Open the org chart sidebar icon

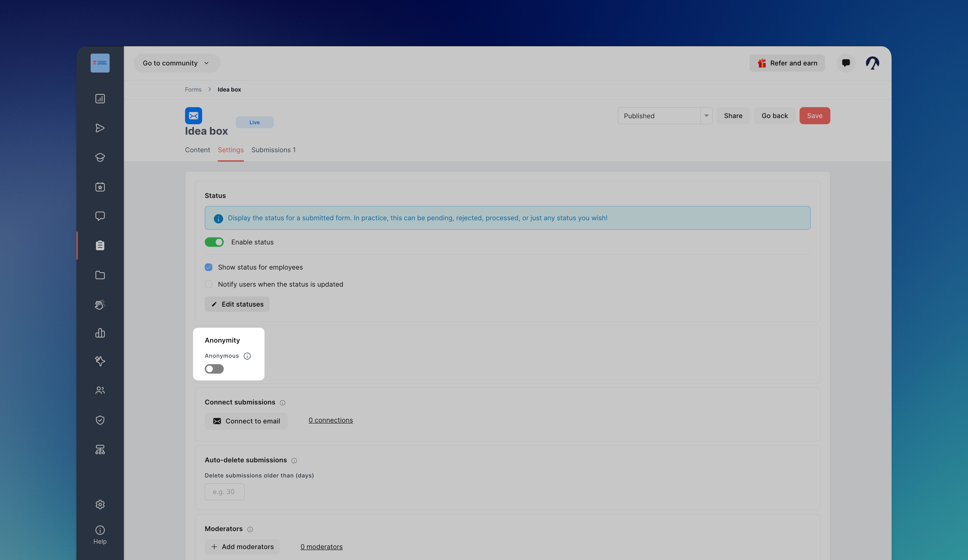100,450
